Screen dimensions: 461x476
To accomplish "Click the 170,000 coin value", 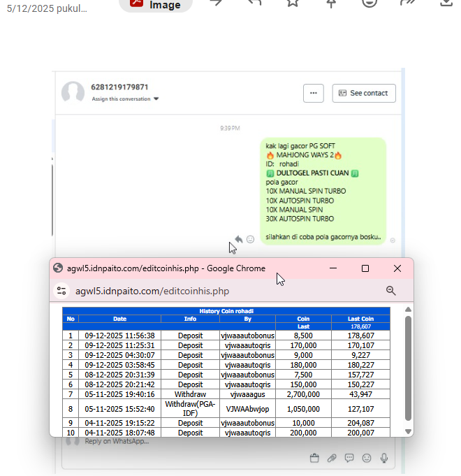I will click(x=303, y=345).
